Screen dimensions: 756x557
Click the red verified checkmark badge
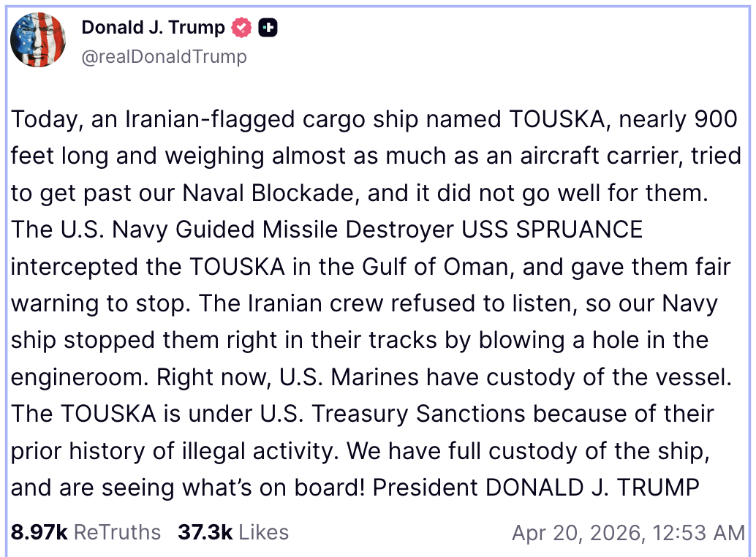(x=241, y=28)
